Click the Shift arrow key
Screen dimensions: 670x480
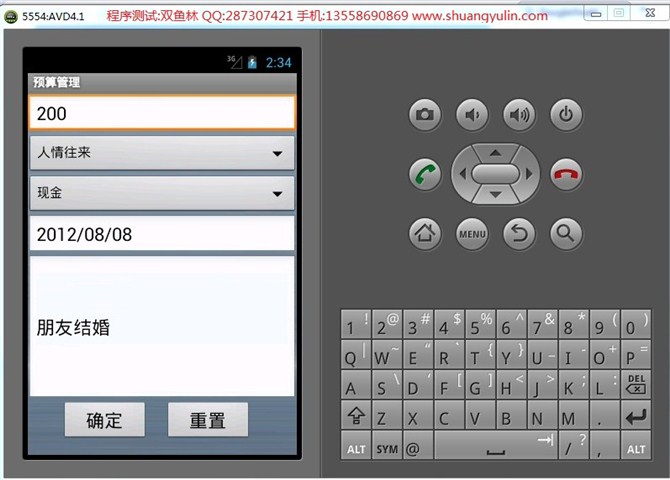356,415
